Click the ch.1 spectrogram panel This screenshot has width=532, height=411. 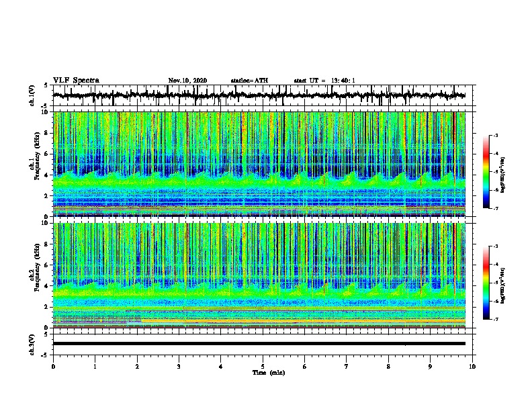tap(259, 164)
